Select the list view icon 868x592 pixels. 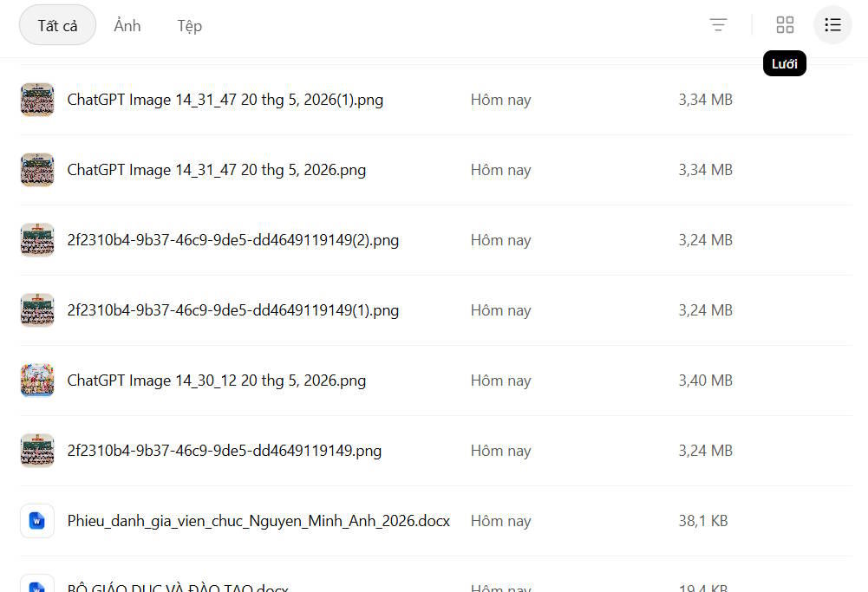coord(832,25)
